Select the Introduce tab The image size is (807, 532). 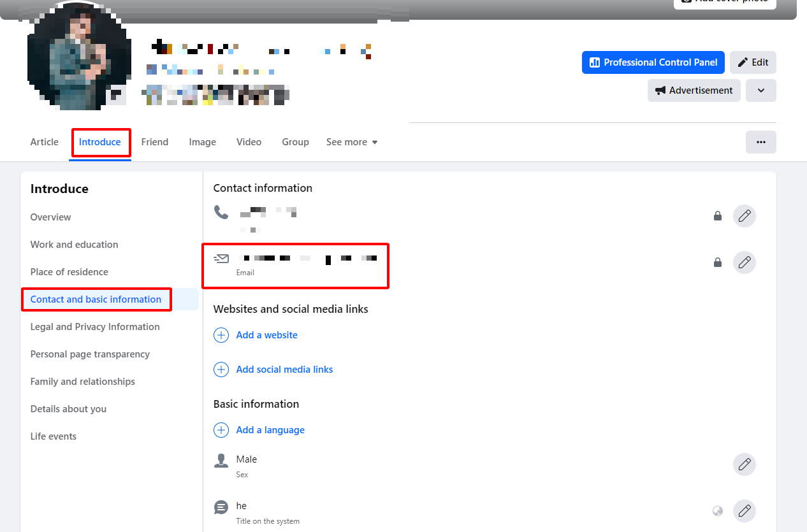coord(100,142)
